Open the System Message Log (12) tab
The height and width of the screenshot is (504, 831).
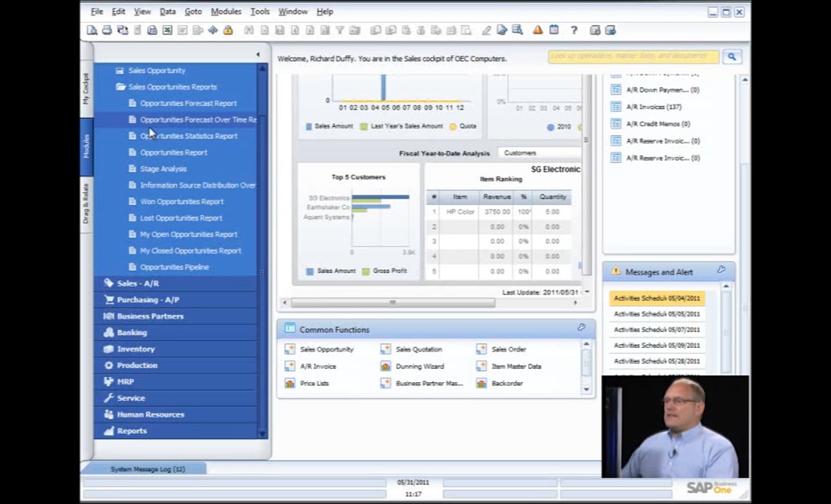click(x=147, y=469)
